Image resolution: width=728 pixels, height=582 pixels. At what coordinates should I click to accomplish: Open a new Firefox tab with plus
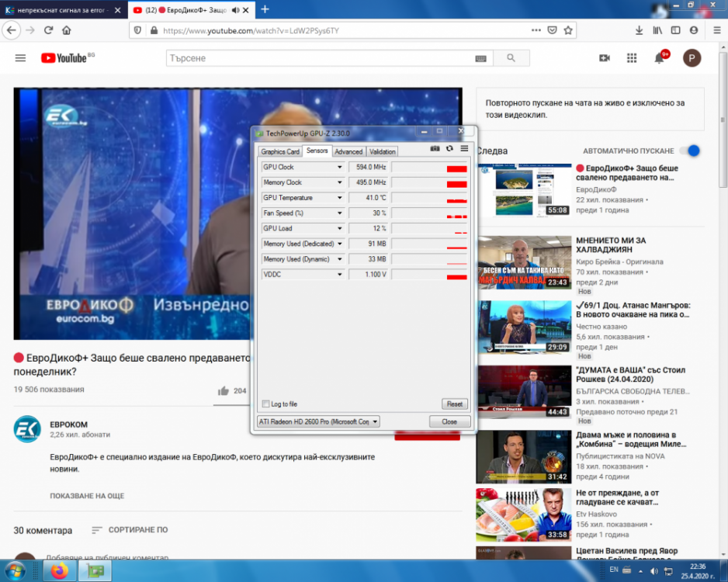[265, 9]
